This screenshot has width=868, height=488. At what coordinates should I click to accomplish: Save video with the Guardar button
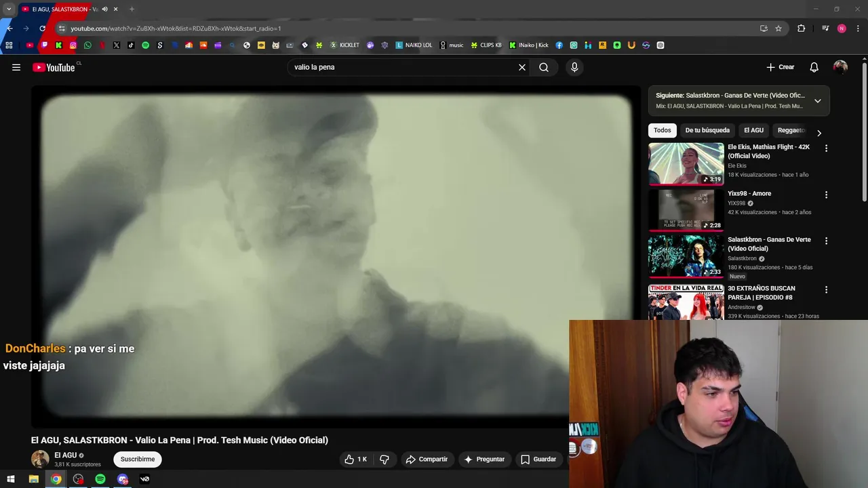pos(538,459)
